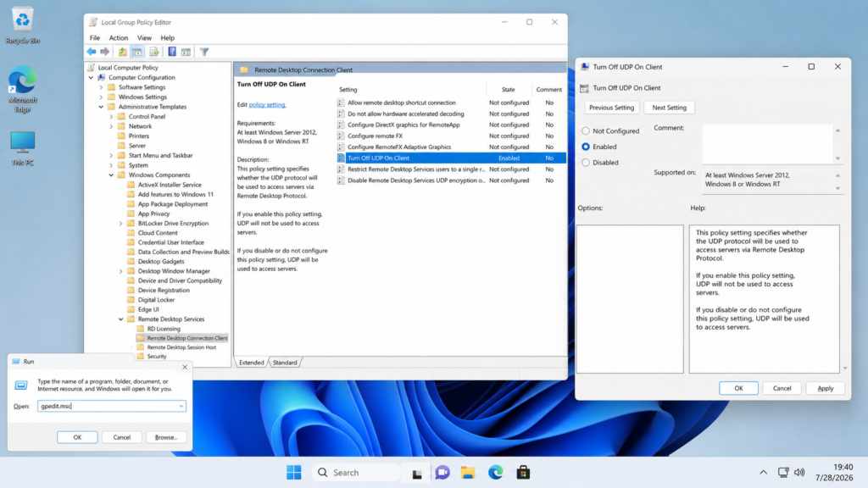Click the Up One Level folder icon
Image resolution: width=868 pixels, height=488 pixels.
point(122,52)
